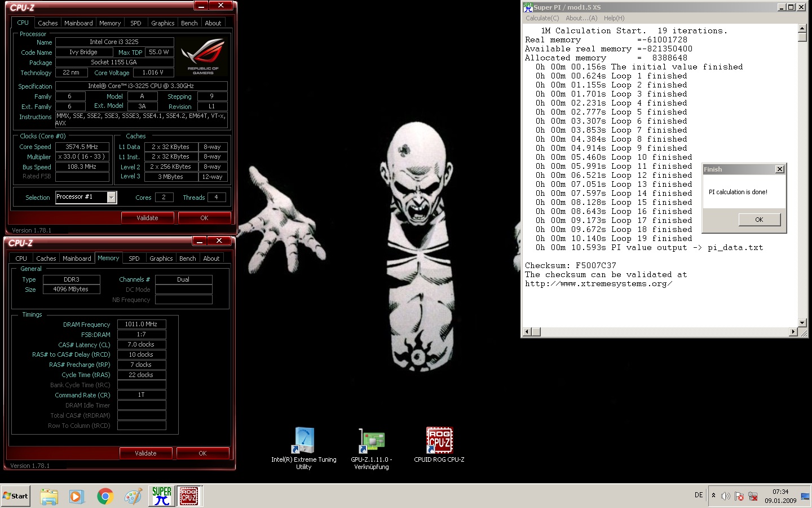Click the Core Speed value 3574.5 MHz
812x508 pixels.
tap(82, 147)
